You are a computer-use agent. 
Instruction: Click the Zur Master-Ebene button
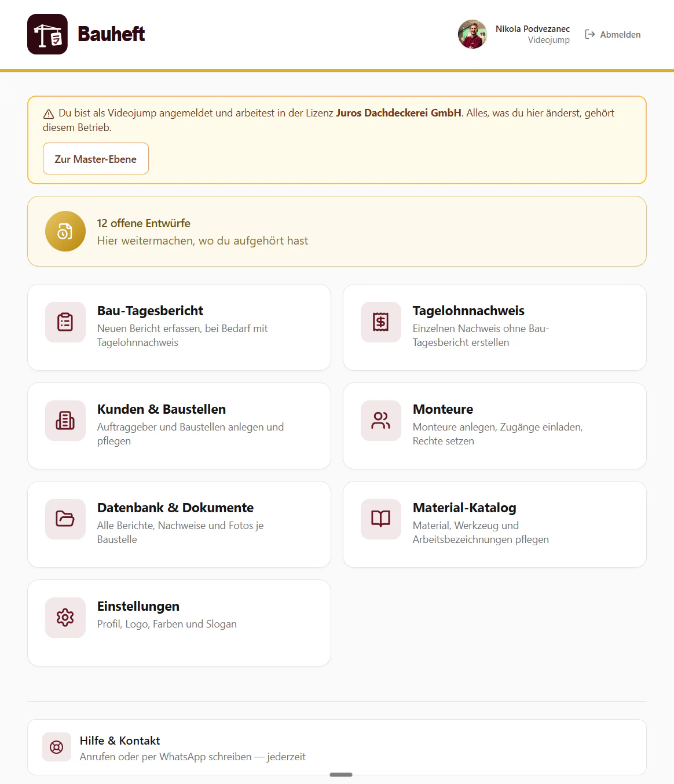tap(96, 159)
